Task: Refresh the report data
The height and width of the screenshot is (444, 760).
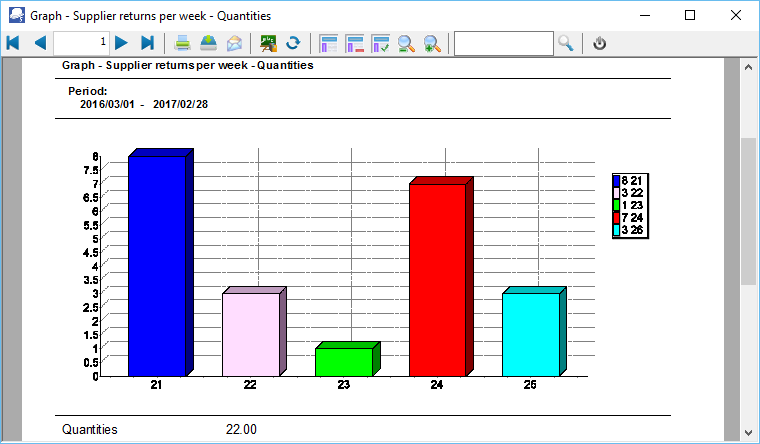Action: (294, 43)
